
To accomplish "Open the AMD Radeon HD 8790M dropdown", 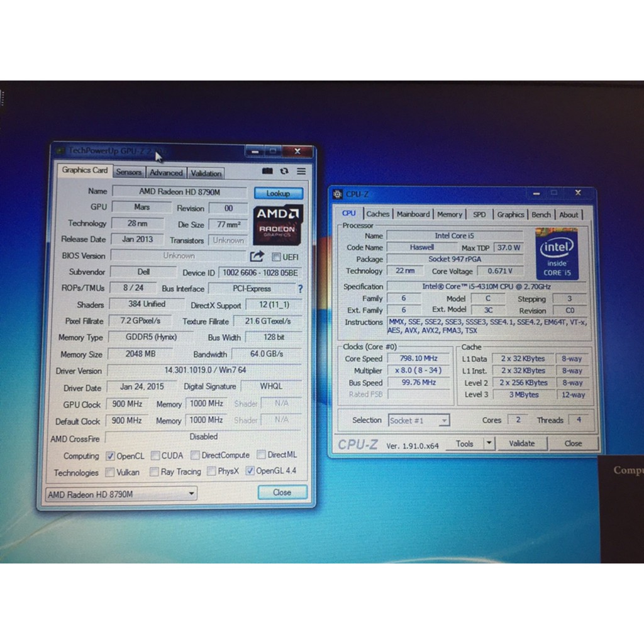I will pyautogui.click(x=121, y=494).
